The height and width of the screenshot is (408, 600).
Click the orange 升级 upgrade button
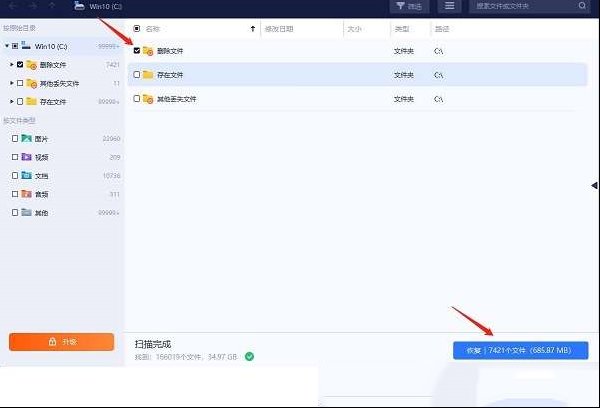(x=61, y=342)
